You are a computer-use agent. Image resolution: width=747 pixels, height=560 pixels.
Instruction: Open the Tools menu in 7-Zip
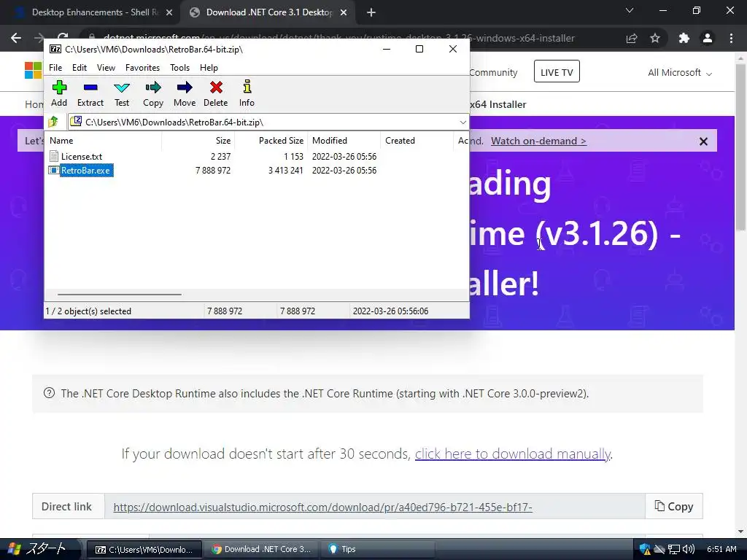(179, 68)
